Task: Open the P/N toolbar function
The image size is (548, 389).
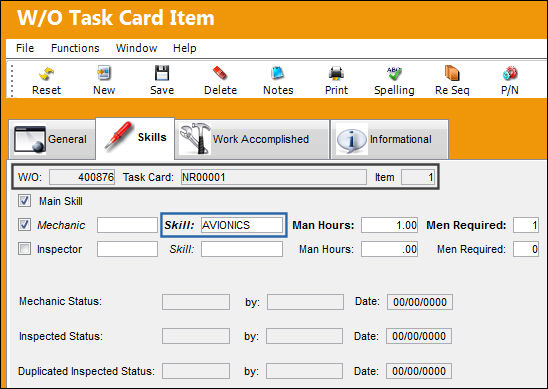Action: click(510, 80)
